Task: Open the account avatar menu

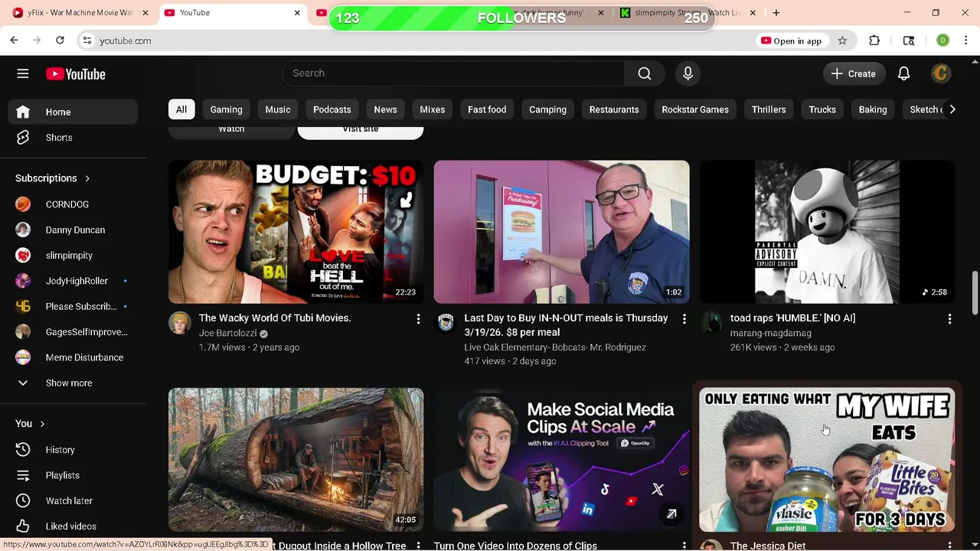Action: (941, 73)
